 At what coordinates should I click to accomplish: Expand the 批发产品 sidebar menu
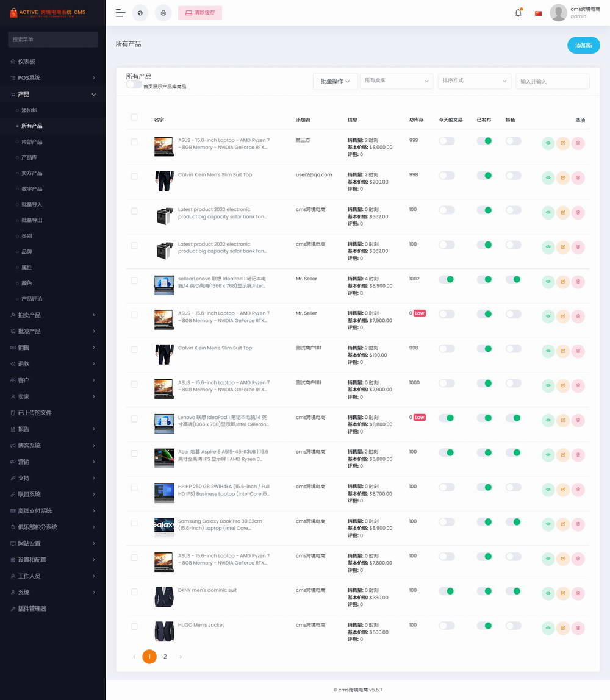click(52, 331)
